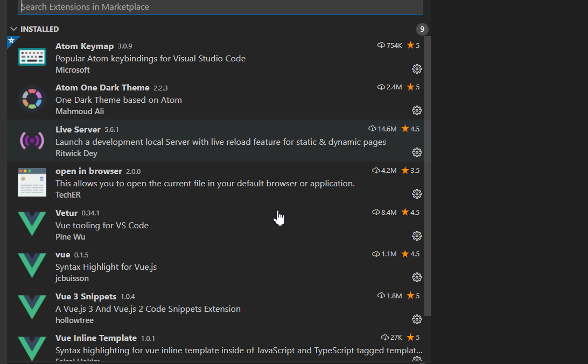
Task: Click Vetur version 0.34.1
Action: [x=91, y=213]
